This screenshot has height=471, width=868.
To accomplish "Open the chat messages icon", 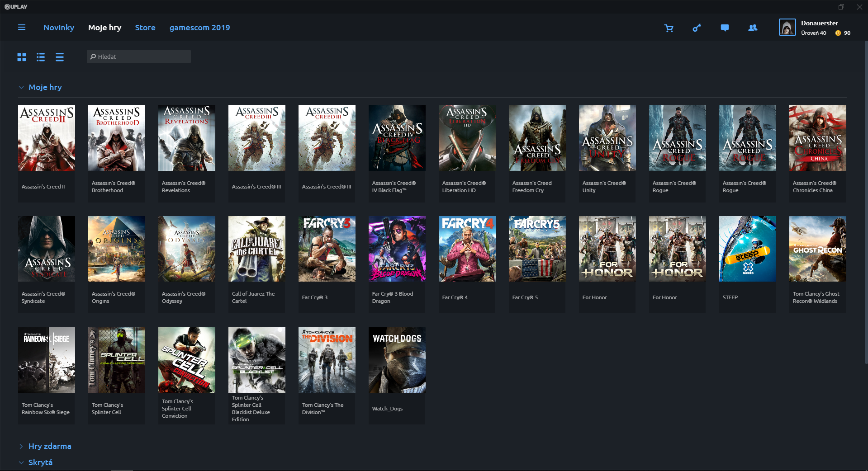I will [x=725, y=28].
